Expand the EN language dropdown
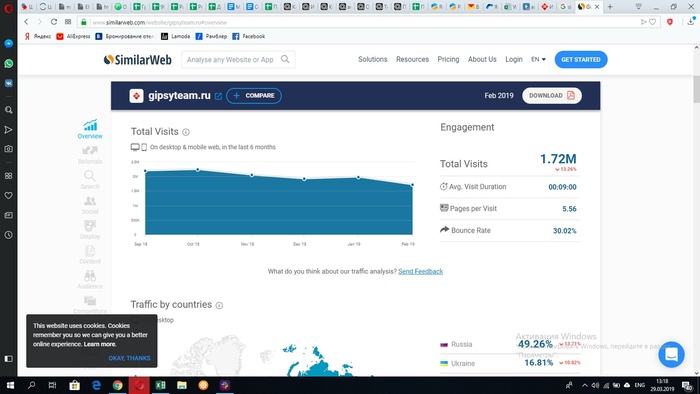This screenshot has width=700, height=394. click(538, 59)
